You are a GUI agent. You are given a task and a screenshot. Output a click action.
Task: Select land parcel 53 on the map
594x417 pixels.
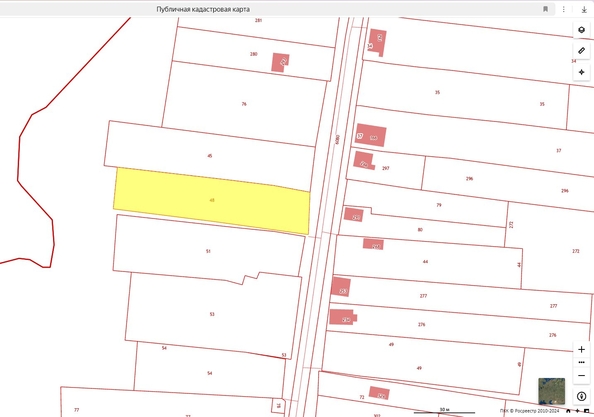click(x=212, y=314)
